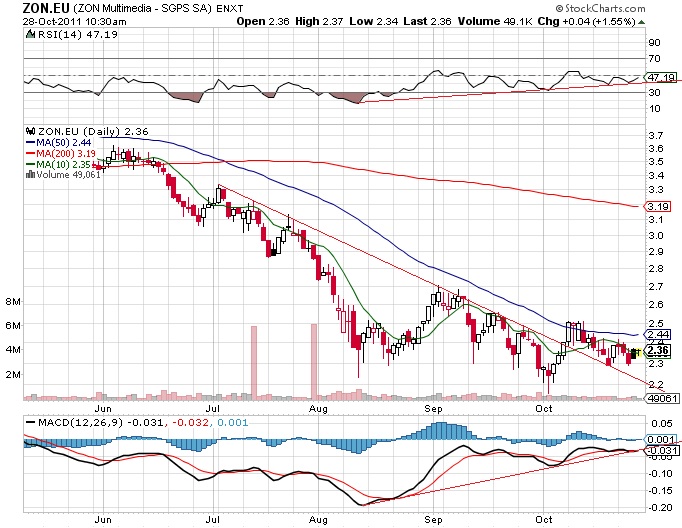Select the ZON.EU (Daily) 2.36 legend entry
The width and height of the screenshot is (682, 528).
pyautogui.click(x=93, y=131)
